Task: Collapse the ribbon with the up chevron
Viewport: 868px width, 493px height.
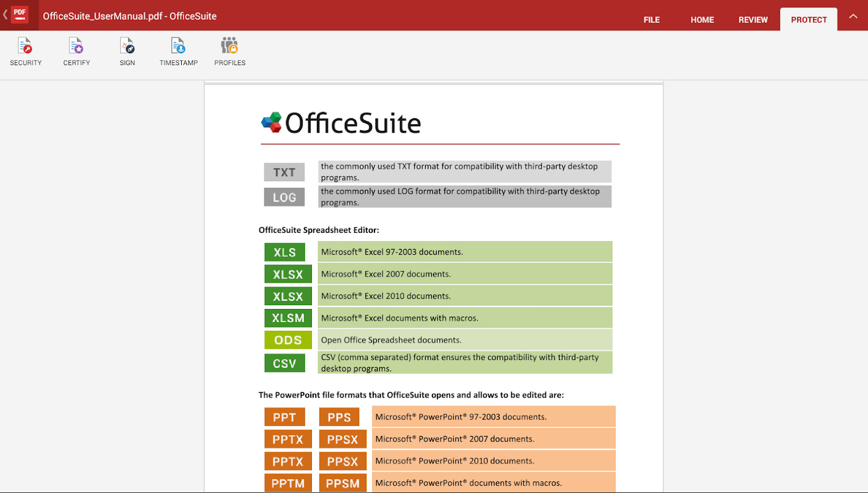Action: click(x=853, y=16)
